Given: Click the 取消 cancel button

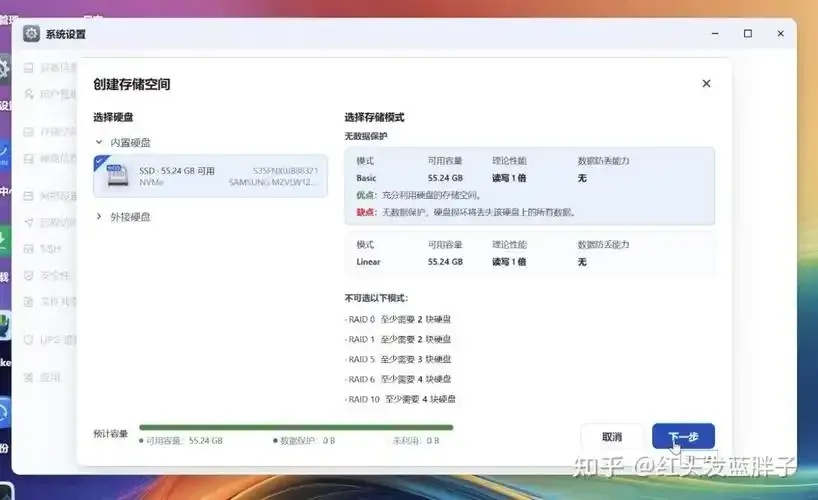Looking at the screenshot, I should (612, 437).
